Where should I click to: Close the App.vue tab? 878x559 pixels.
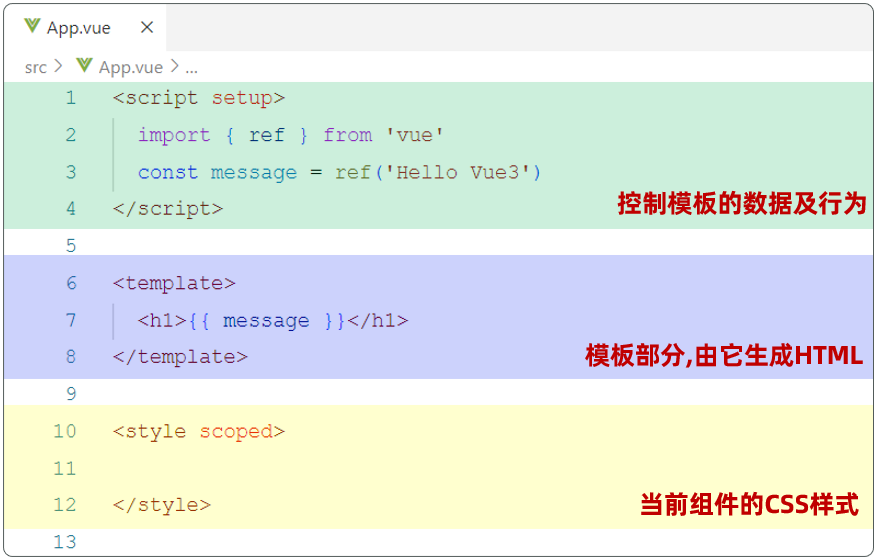147,27
